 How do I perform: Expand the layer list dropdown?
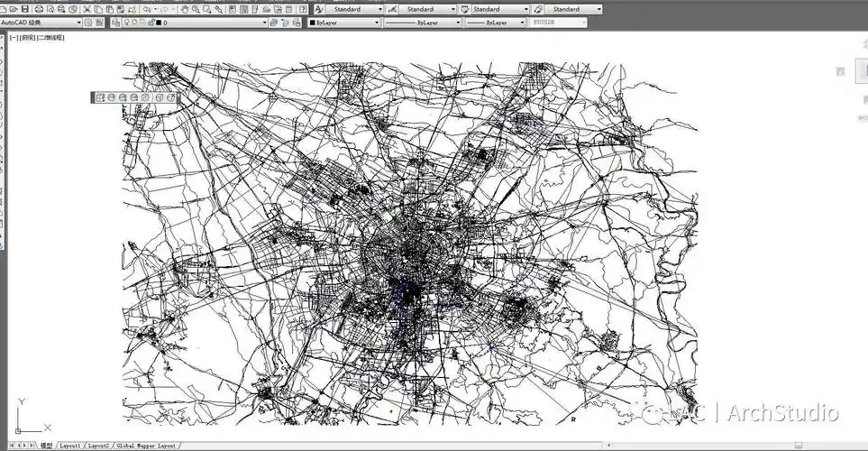[x=265, y=23]
